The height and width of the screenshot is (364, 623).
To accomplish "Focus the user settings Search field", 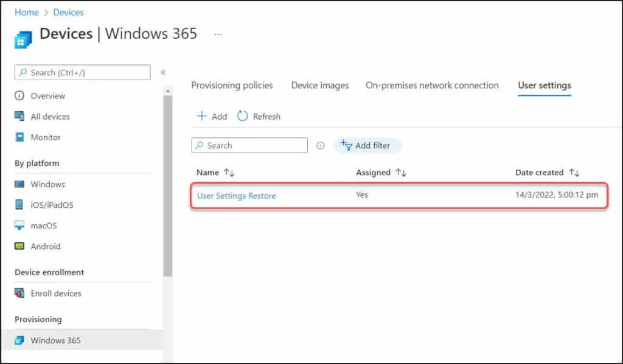I will 249,146.
